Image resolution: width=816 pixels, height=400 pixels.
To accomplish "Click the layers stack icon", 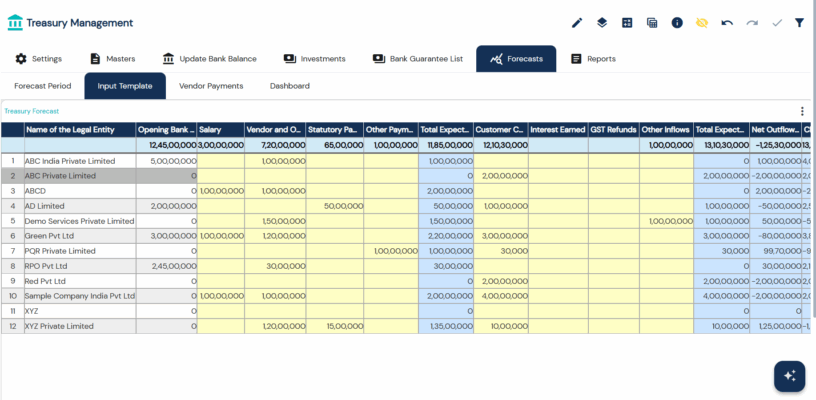I will point(602,22).
